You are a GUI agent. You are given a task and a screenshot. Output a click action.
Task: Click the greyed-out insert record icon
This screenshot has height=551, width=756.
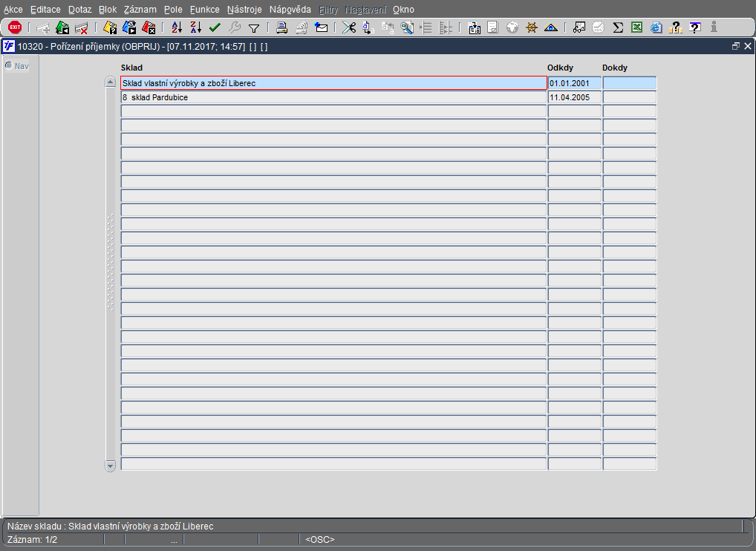pyautogui.click(x=43, y=28)
